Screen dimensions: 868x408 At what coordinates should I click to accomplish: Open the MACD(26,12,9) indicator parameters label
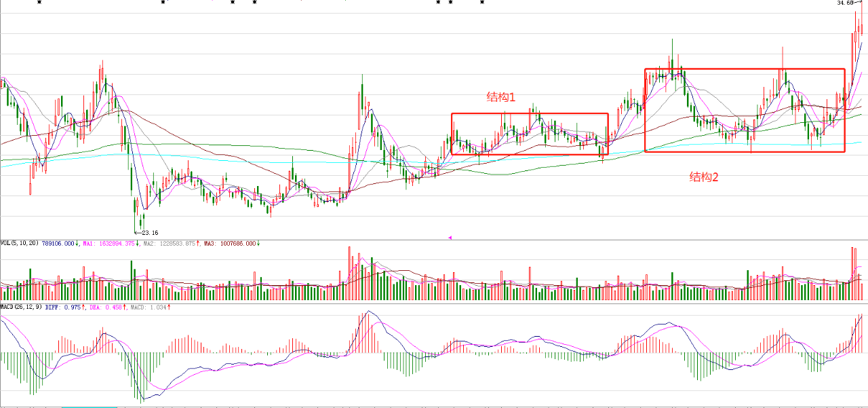pyautogui.click(x=22, y=308)
